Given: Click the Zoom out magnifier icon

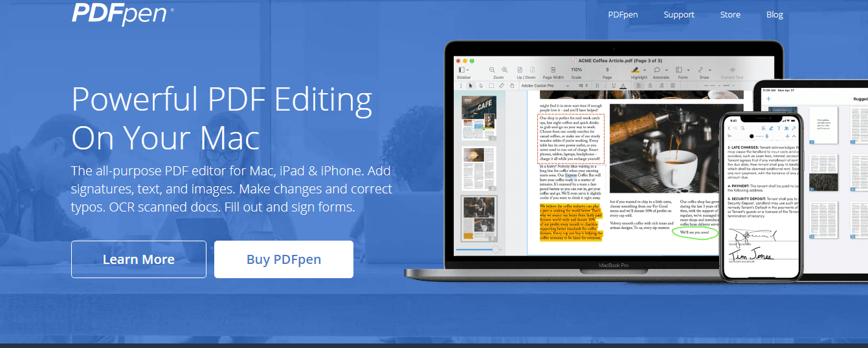Looking at the screenshot, I should point(492,69).
